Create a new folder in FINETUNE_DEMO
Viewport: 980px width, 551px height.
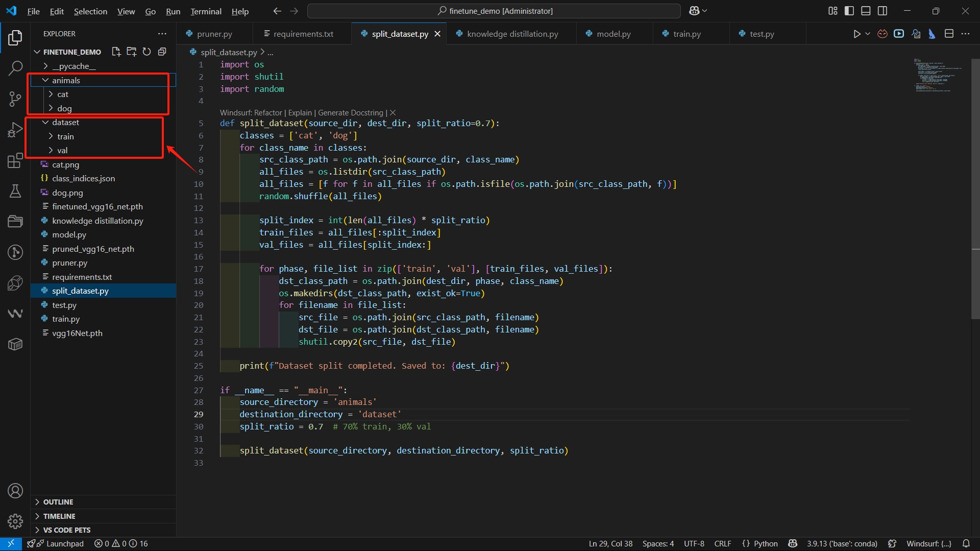(x=132, y=52)
